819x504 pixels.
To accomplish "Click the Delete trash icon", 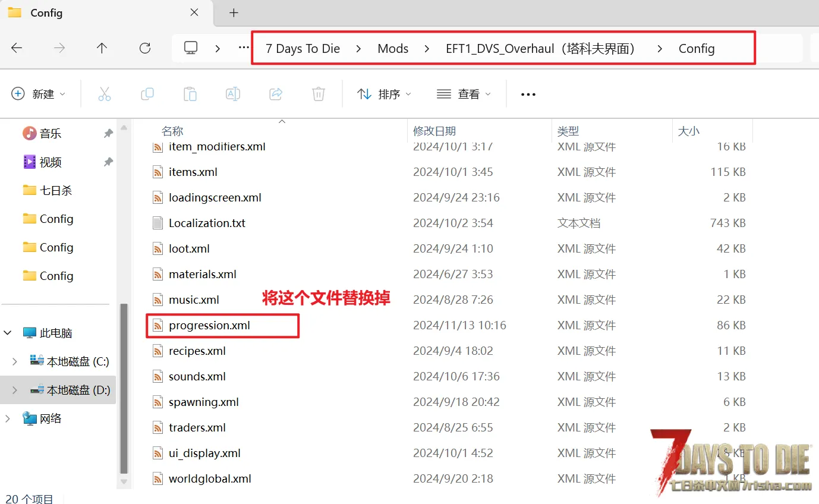I will (x=319, y=94).
